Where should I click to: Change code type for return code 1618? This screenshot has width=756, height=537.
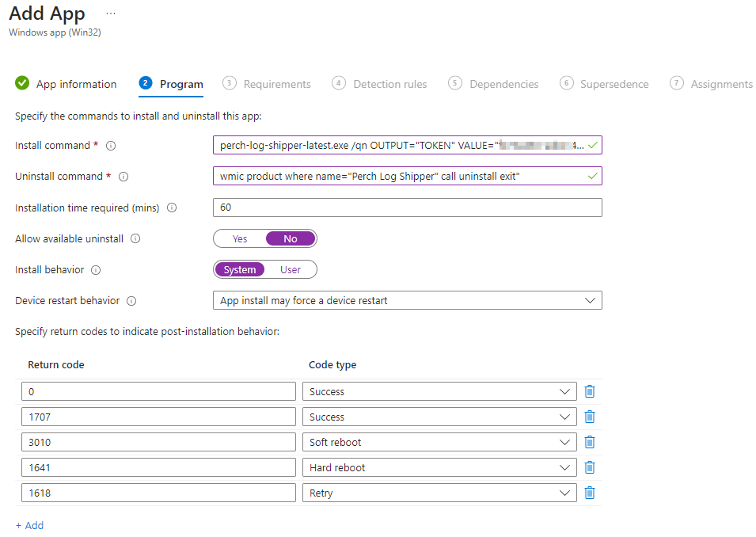(x=439, y=493)
